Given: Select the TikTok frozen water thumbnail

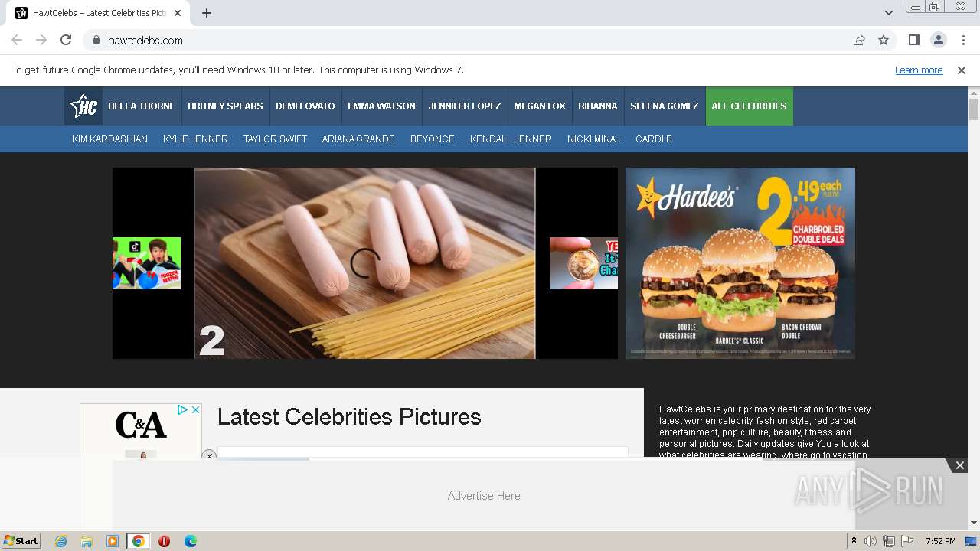Looking at the screenshot, I should (x=146, y=263).
